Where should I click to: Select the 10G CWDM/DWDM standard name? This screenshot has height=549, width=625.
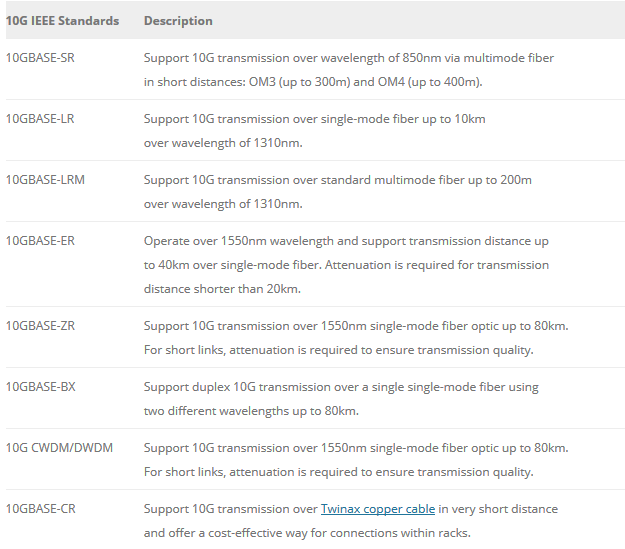[59, 448]
